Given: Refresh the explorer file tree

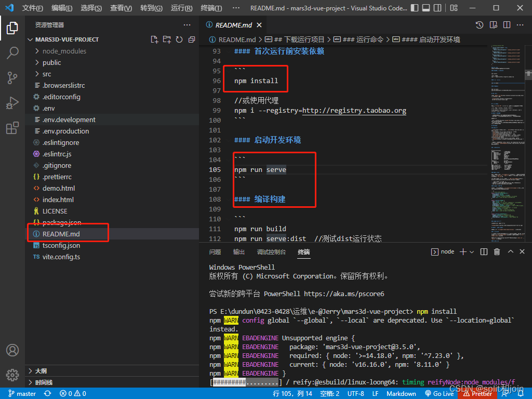Looking at the screenshot, I should (x=179, y=39).
